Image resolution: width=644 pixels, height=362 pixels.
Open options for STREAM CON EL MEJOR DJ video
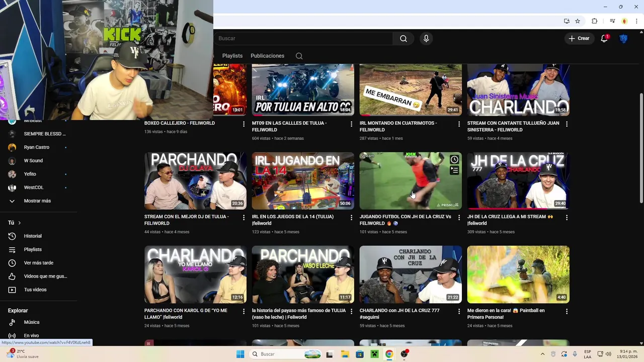click(x=244, y=217)
